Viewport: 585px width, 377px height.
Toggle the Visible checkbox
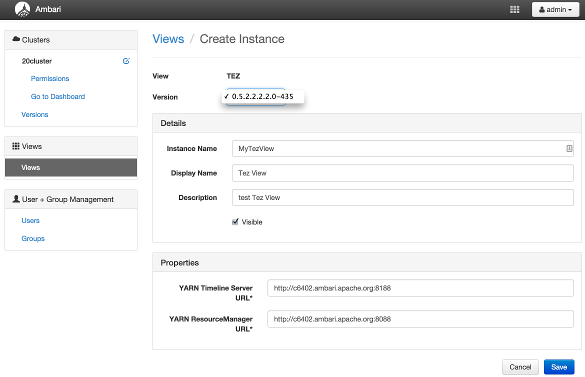235,222
